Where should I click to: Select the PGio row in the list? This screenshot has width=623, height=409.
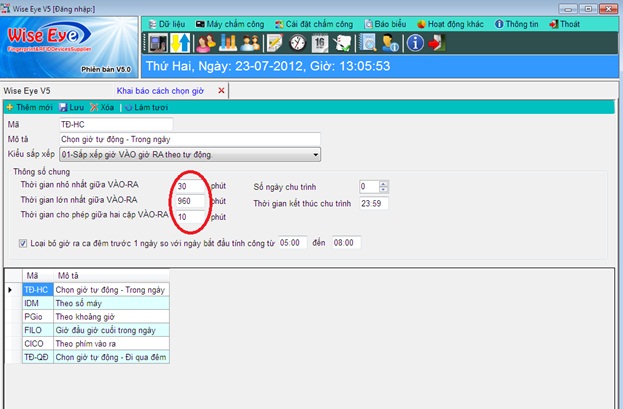(x=96, y=317)
